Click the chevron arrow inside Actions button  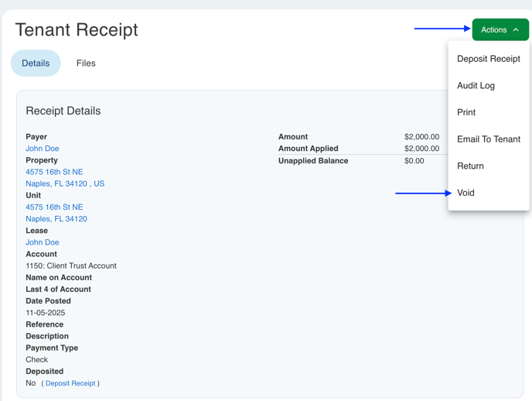(516, 30)
